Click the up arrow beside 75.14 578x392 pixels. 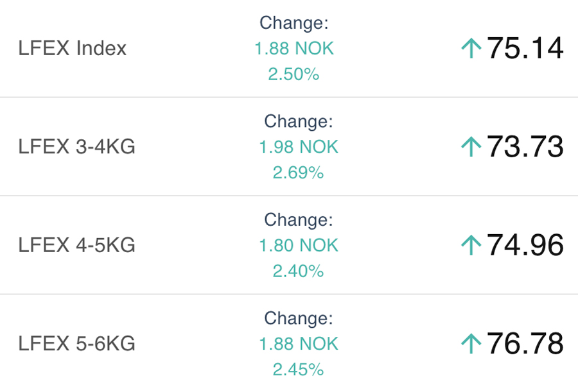471,49
